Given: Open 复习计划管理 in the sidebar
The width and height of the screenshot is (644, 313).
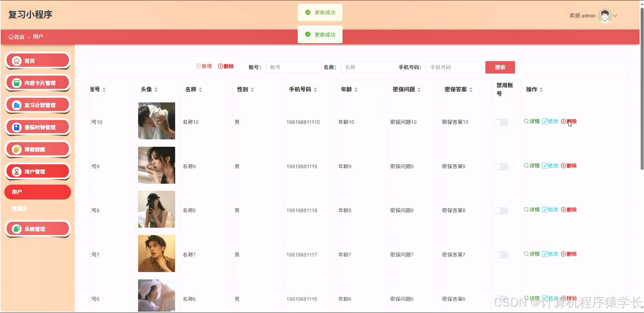Looking at the screenshot, I should tap(37, 105).
